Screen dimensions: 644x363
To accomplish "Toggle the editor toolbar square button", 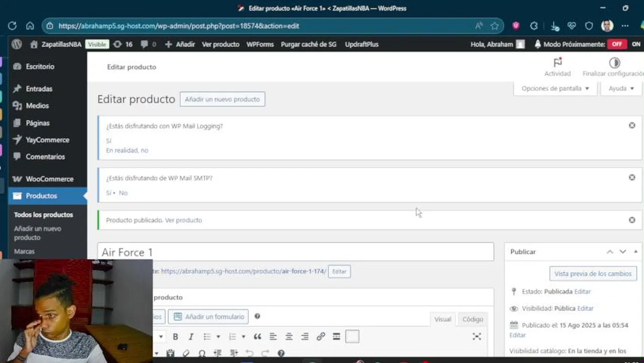I will (352, 336).
